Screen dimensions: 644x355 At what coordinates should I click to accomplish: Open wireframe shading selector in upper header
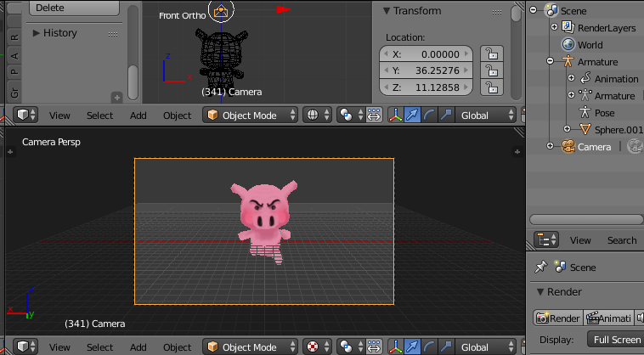pyautogui.click(x=317, y=116)
